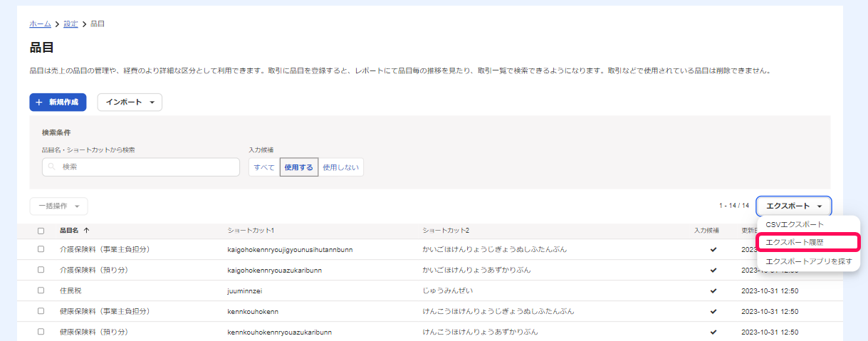
Task: Toggle the select-all checkbox in table header
Action: [x=41, y=231]
